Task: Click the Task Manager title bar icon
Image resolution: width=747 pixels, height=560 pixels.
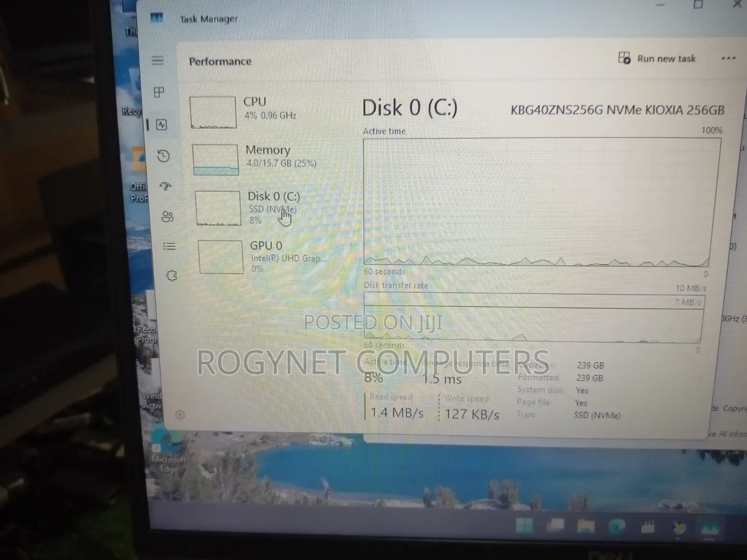Action: 156,18
